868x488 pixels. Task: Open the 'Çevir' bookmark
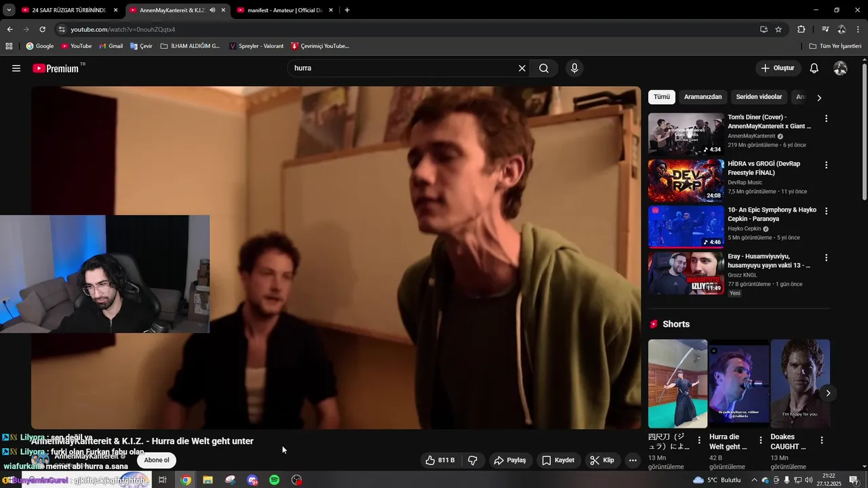141,46
